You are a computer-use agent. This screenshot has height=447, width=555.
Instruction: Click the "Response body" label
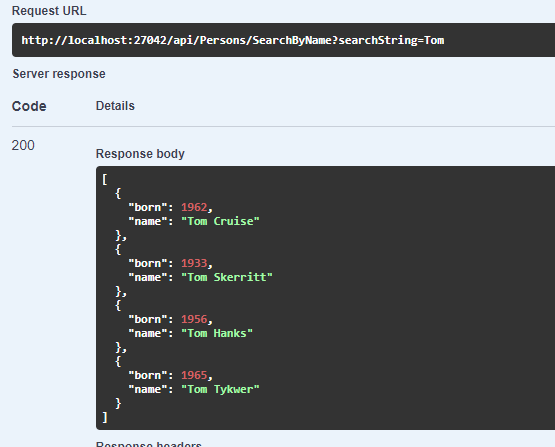pos(140,154)
